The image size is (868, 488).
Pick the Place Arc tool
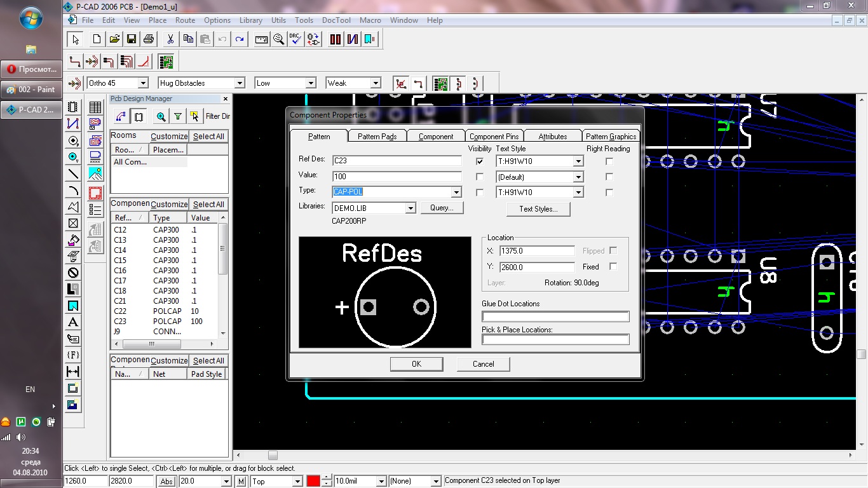coord(73,190)
